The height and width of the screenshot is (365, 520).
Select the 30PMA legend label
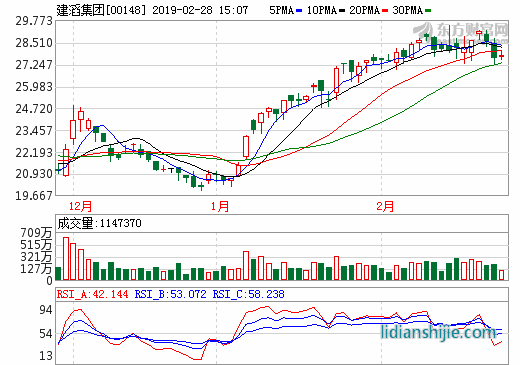(x=407, y=10)
